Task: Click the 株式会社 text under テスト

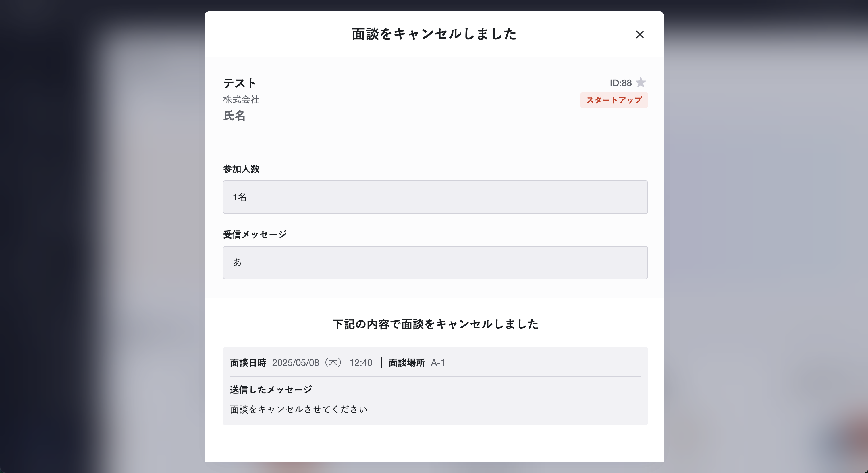Action: point(241,99)
